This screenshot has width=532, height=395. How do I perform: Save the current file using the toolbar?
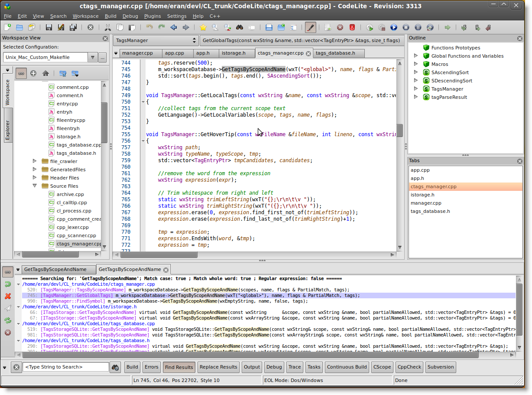tap(49, 27)
